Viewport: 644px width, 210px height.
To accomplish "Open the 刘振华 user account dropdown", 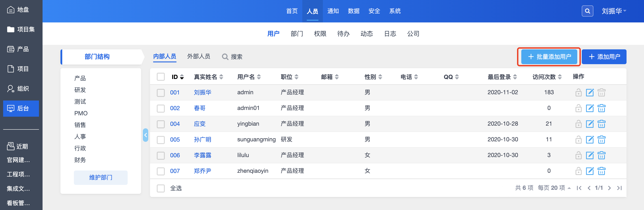I will click(x=614, y=11).
